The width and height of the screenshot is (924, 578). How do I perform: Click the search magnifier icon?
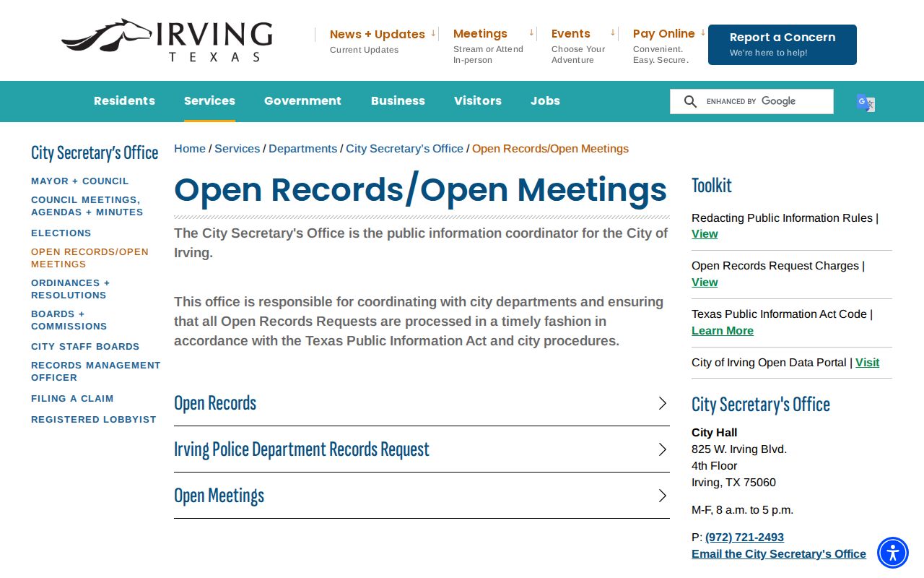click(690, 102)
